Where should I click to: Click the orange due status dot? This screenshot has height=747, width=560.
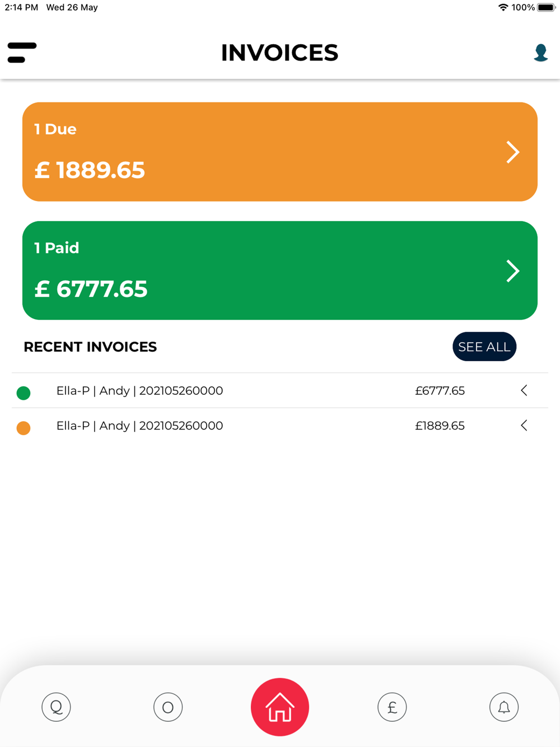[24, 428]
